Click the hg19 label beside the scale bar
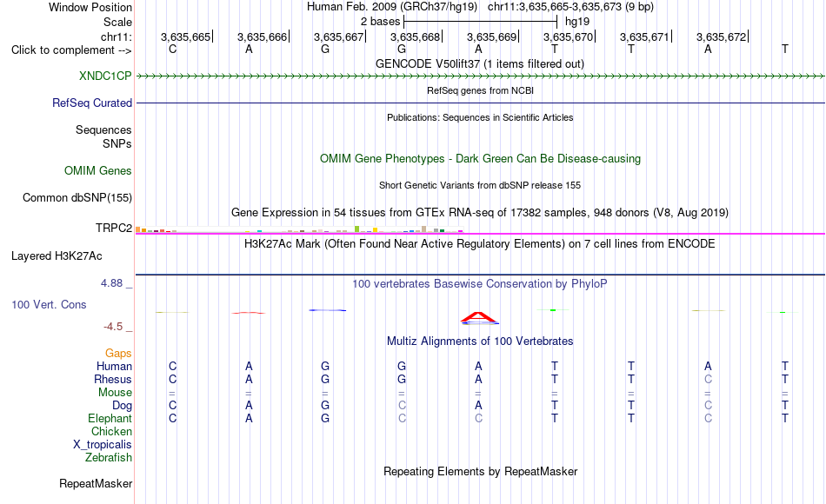This screenshot has height=504, width=826. (x=576, y=22)
